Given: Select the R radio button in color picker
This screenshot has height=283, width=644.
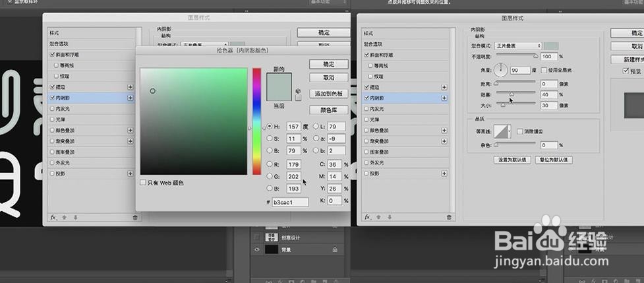Looking at the screenshot, I should click(270, 164).
